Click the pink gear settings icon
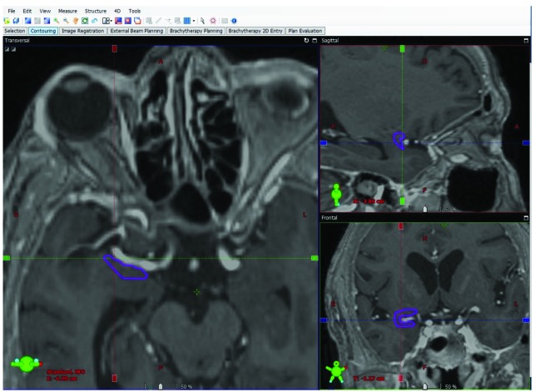535x392 pixels. 213,21
